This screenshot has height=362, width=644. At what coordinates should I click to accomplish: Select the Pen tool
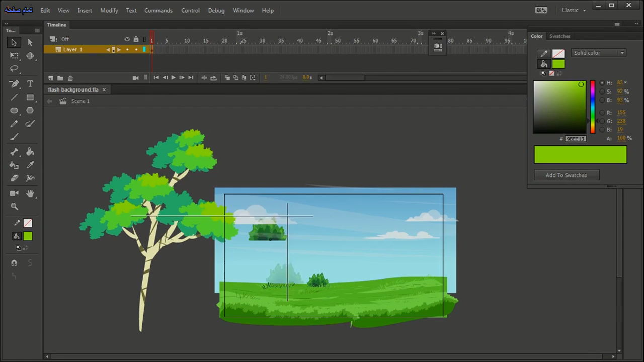(14, 84)
